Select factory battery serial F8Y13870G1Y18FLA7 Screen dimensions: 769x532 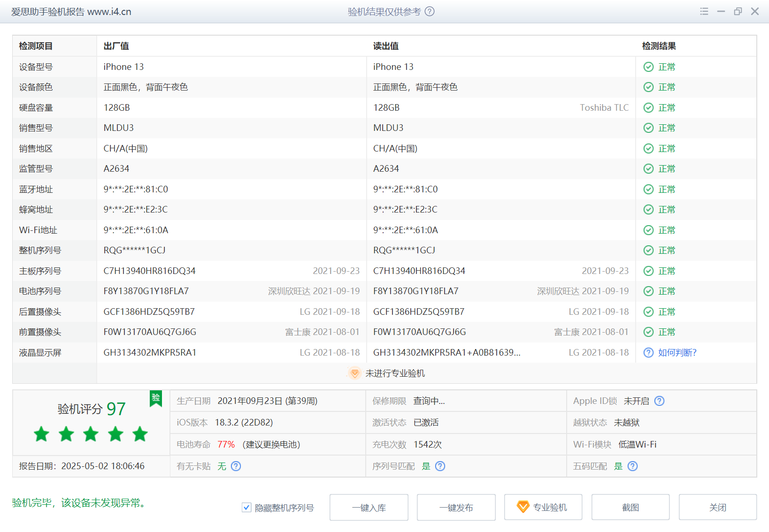click(x=146, y=291)
